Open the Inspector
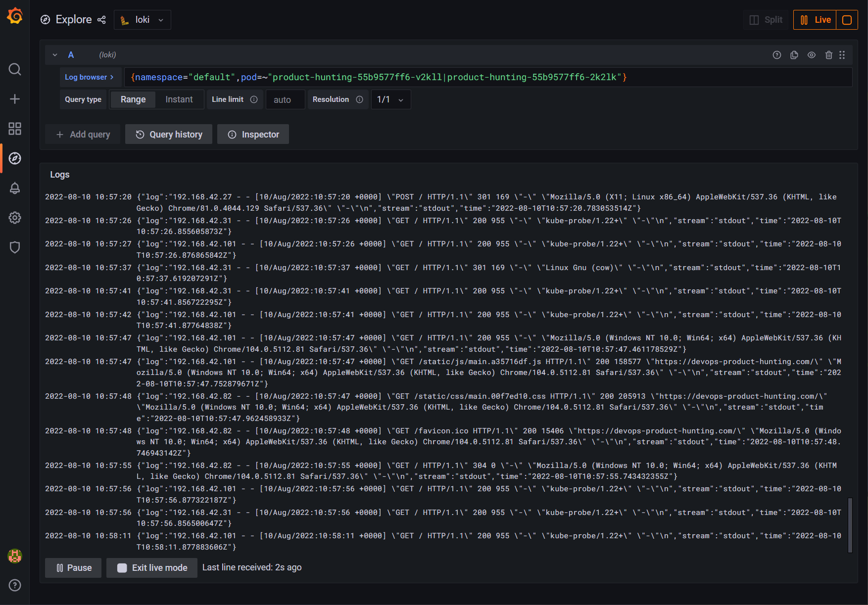Viewport: 868px width, 605px height. point(253,134)
